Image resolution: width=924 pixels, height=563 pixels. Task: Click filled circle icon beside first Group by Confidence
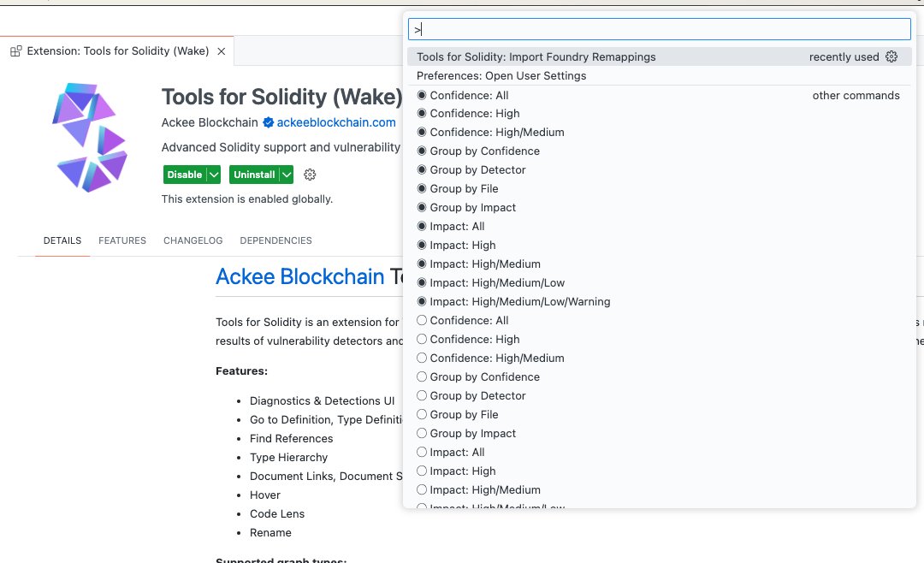(421, 151)
